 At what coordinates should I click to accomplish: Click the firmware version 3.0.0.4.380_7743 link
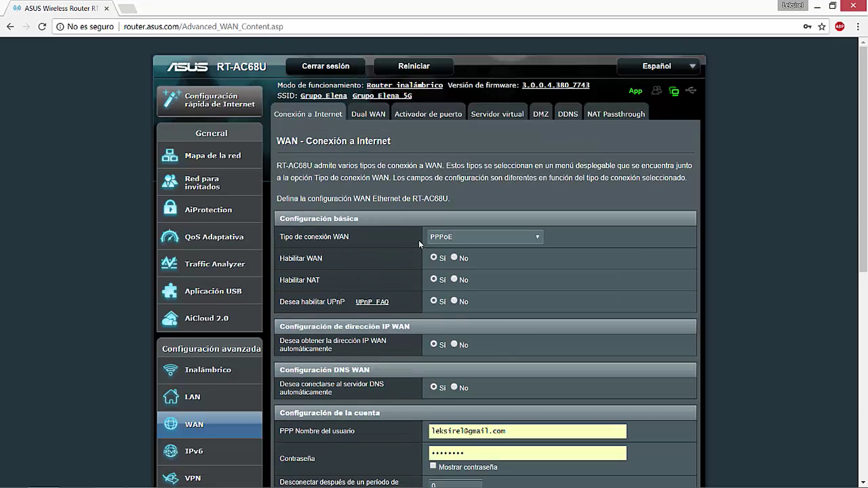[556, 85]
